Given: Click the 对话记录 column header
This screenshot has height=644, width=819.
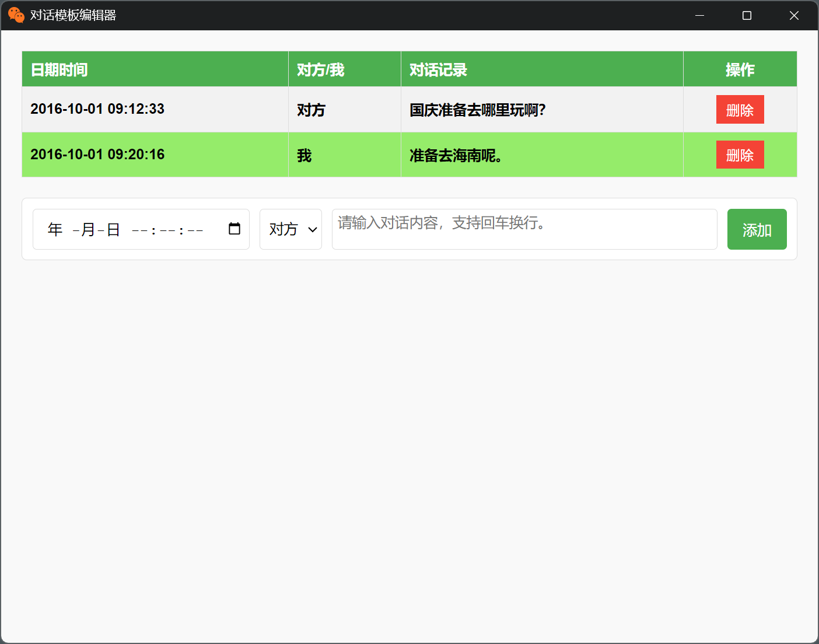Looking at the screenshot, I should [x=542, y=69].
